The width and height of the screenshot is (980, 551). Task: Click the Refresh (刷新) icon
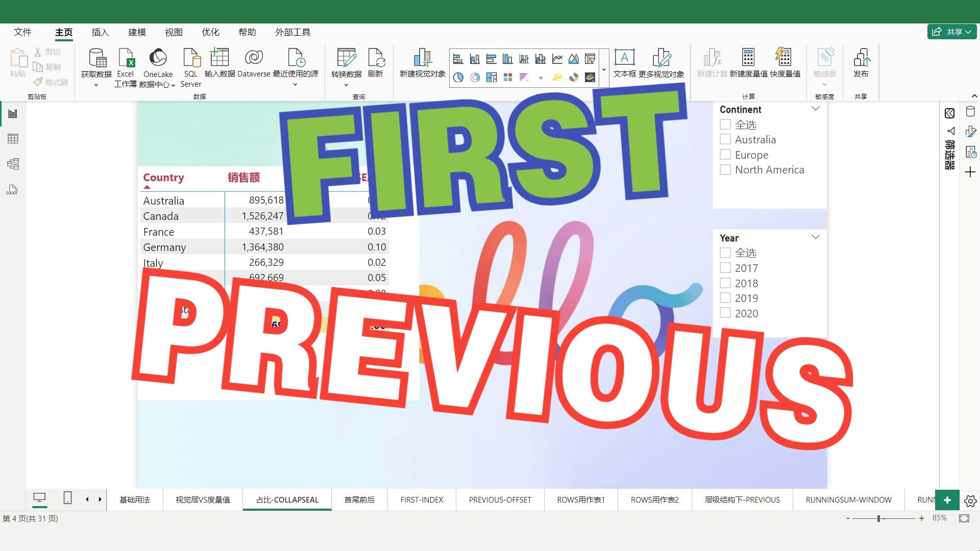point(376,62)
